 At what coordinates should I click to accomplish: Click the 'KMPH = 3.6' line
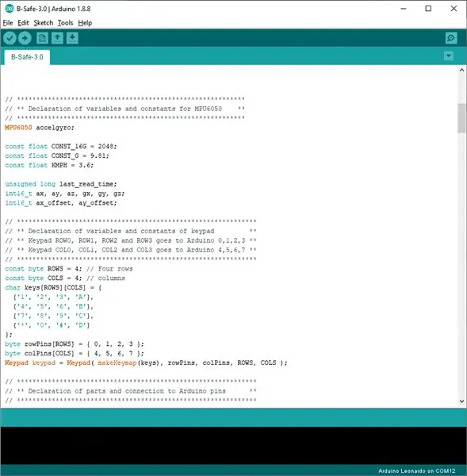[x=49, y=165]
